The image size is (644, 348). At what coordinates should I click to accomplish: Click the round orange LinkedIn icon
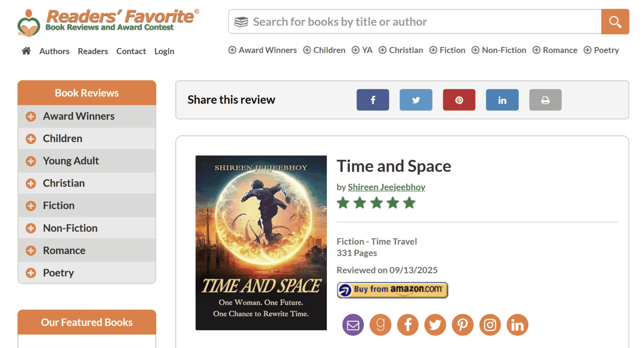point(517,325)
